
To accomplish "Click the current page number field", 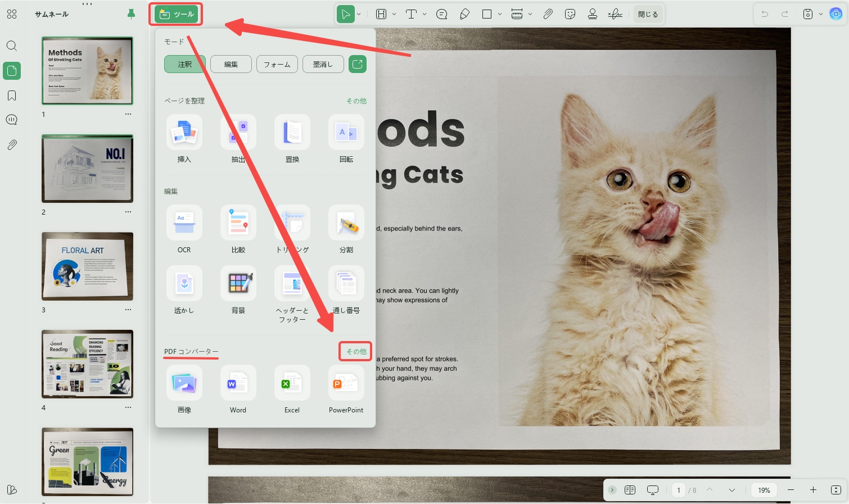I will coord(679,490).
